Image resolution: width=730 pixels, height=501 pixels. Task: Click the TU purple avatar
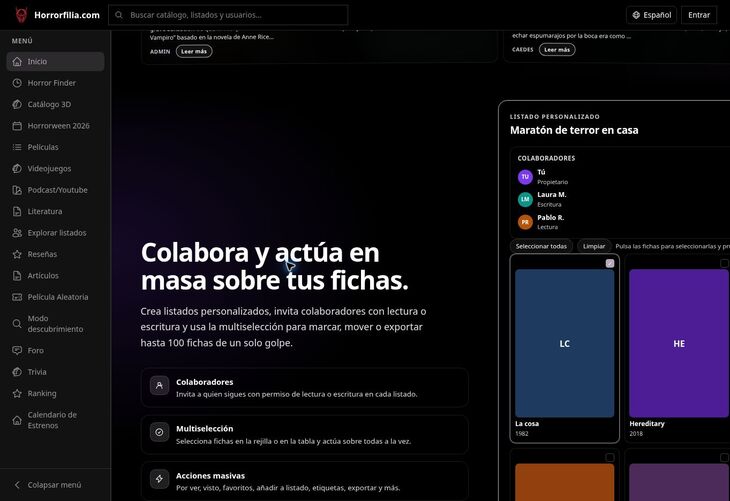coord(525,177)
